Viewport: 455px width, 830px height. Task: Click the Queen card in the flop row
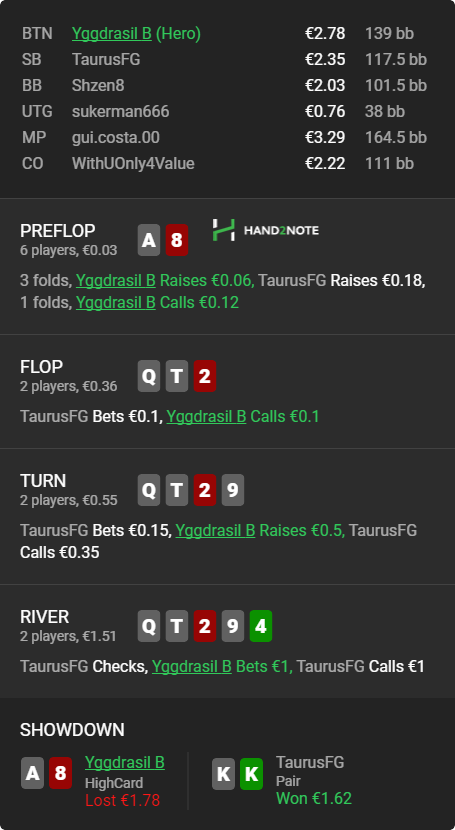coord(149,376)
